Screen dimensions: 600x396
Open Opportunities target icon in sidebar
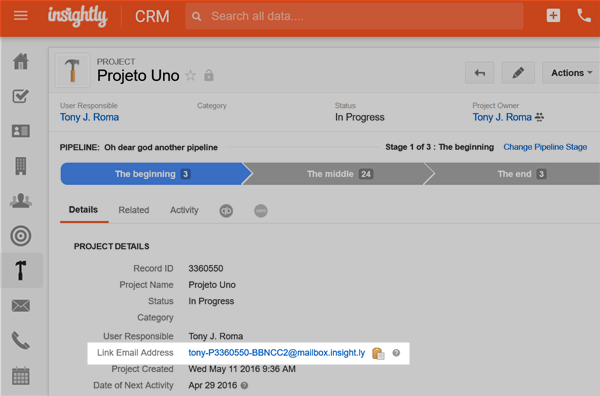pos(21,236)
